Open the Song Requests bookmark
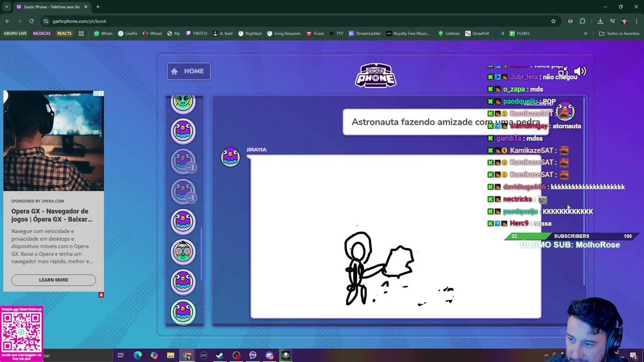 tap(283, 34)
